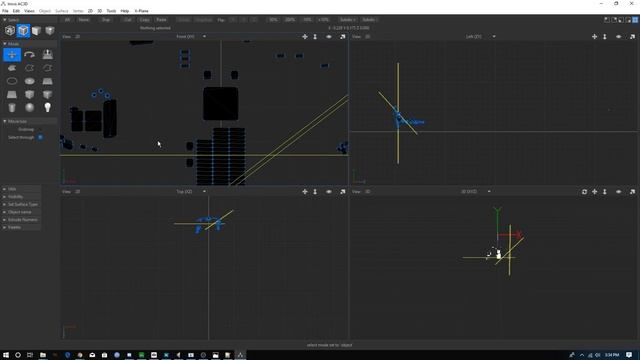This screenshot has height=360, width=640.
Task: Expand the Visibility panel section
Action: tap(4, 197)
